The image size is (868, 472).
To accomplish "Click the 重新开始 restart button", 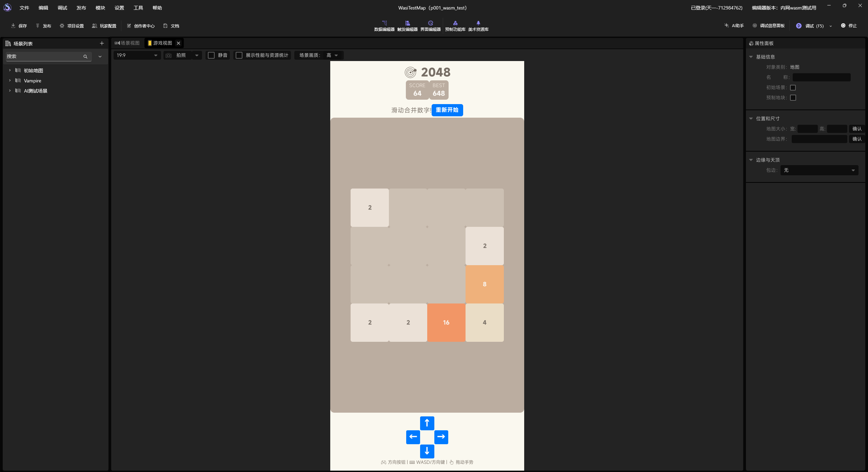I will (x=447, y=110).
